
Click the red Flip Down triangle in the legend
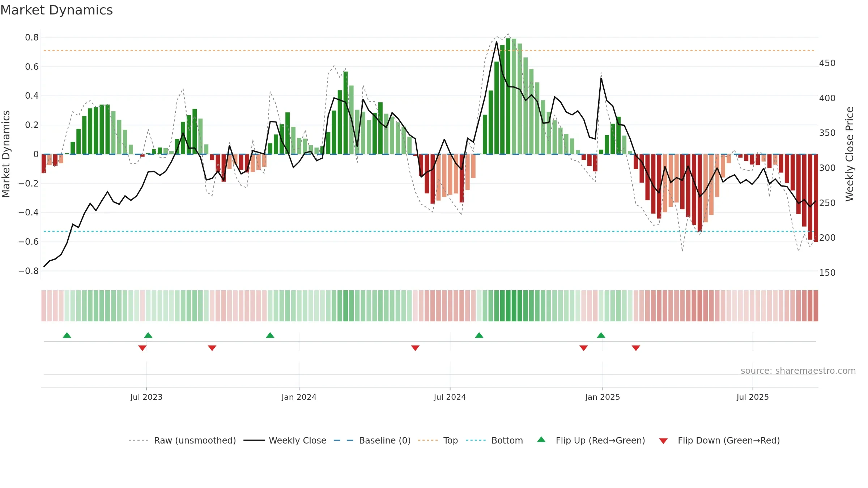coord(663,441)
